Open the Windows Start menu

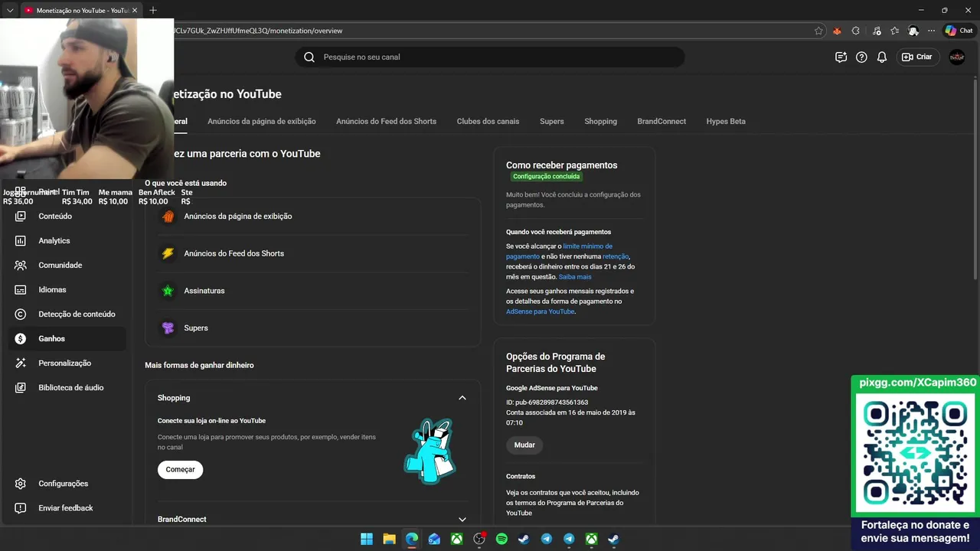367,540
